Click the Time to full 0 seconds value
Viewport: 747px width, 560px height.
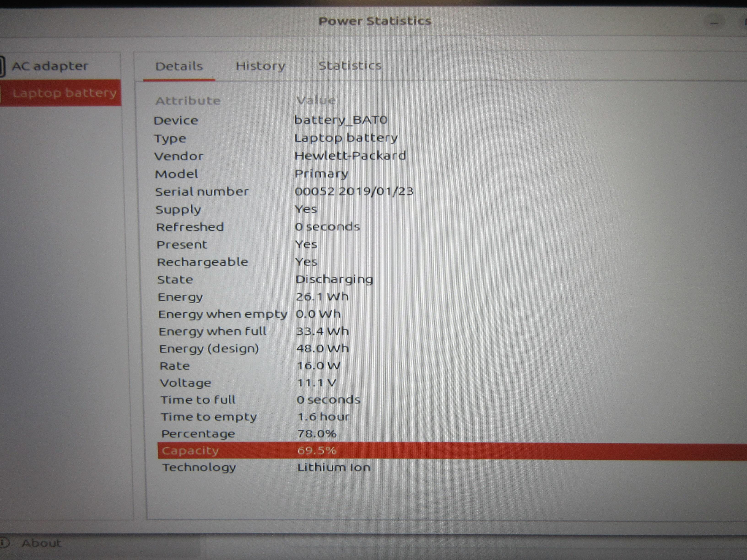(x=328, y=400)
